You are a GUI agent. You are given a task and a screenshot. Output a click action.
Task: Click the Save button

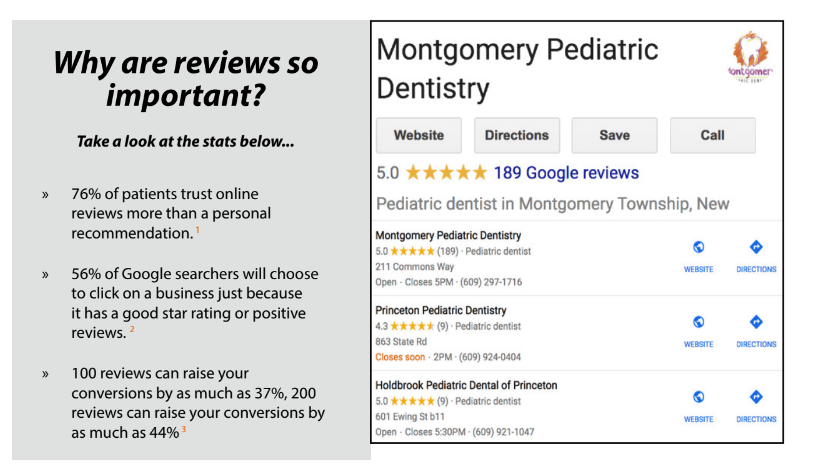tap(614, 135)
